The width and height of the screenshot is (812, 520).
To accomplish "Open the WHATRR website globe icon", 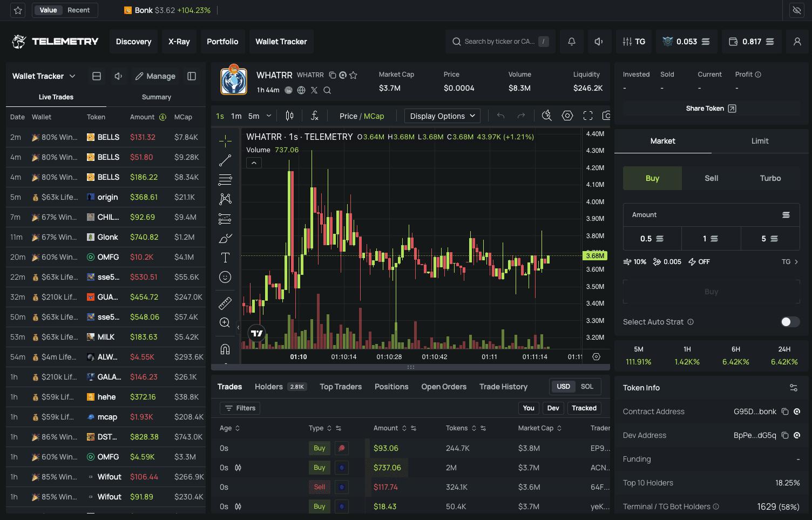I will (x=301, y=90).
